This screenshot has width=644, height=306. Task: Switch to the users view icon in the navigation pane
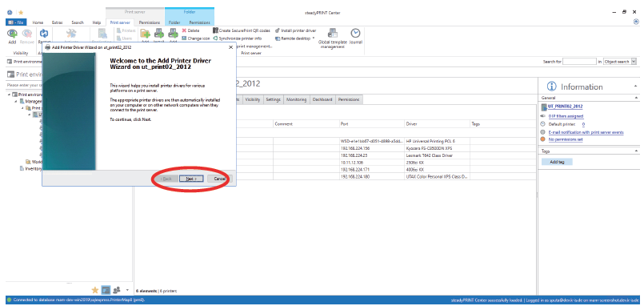click(117, 290)
